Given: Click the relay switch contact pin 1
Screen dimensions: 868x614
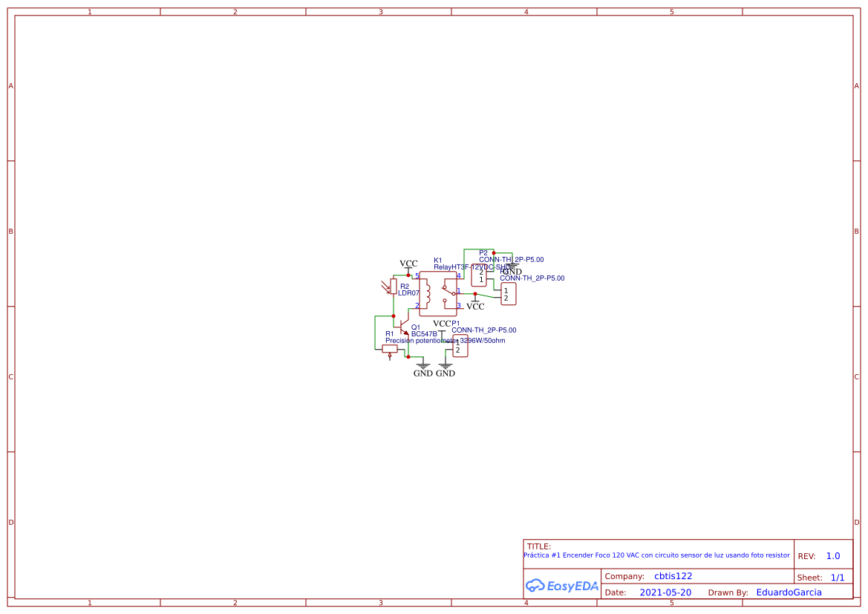Looking at the screenshot, I should click(454, 293).
